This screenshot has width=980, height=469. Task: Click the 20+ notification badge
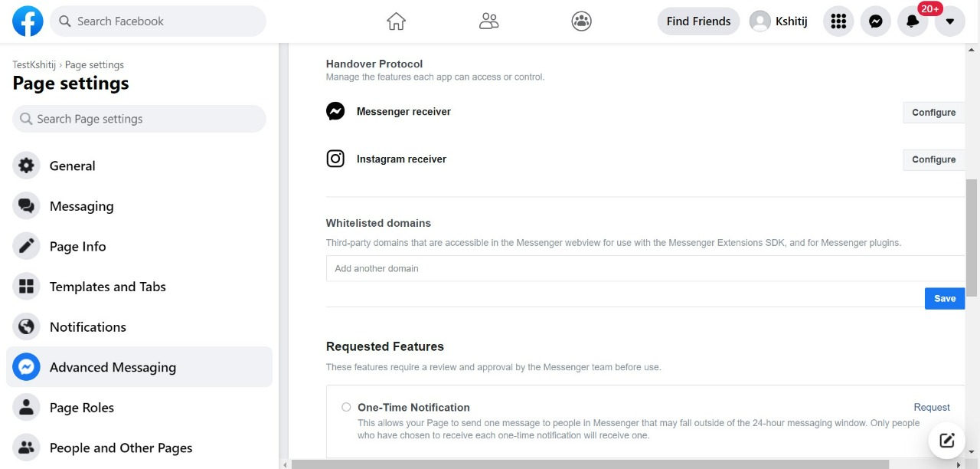930,8
